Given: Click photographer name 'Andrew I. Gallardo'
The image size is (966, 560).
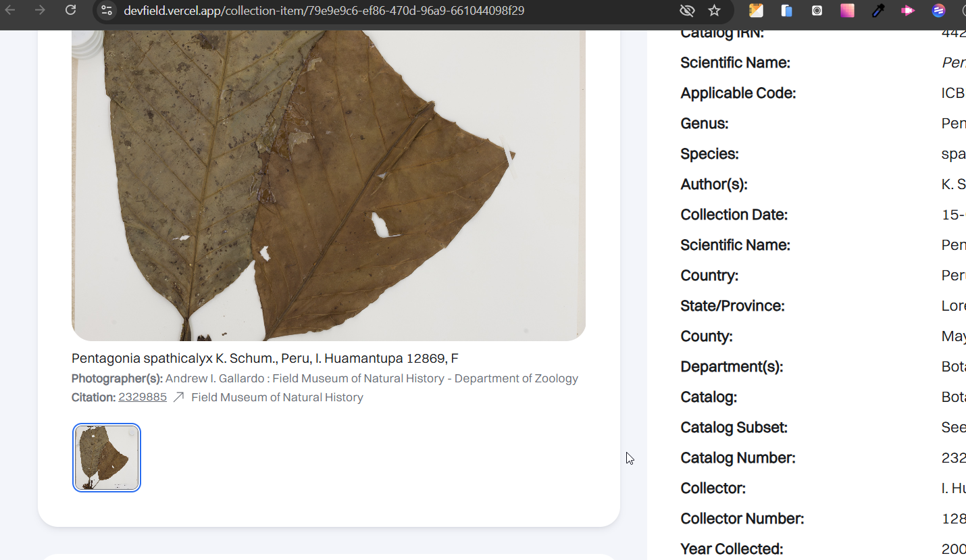Looking at the screenshot, I should [215, 378].
